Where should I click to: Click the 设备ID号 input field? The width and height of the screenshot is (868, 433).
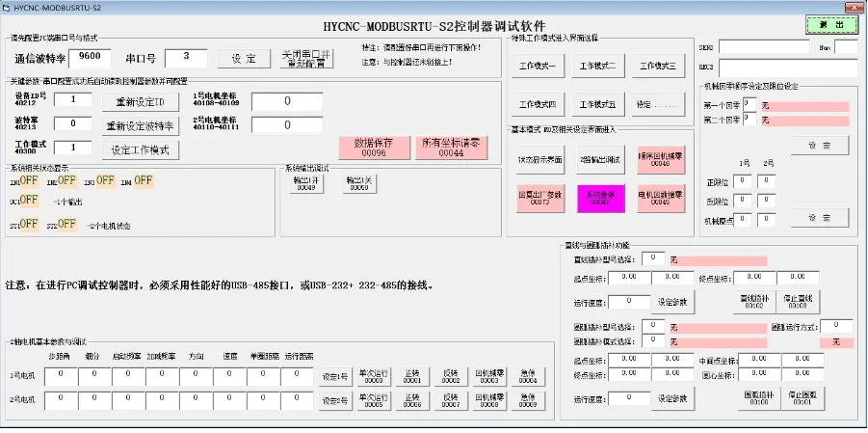point(72,100)
